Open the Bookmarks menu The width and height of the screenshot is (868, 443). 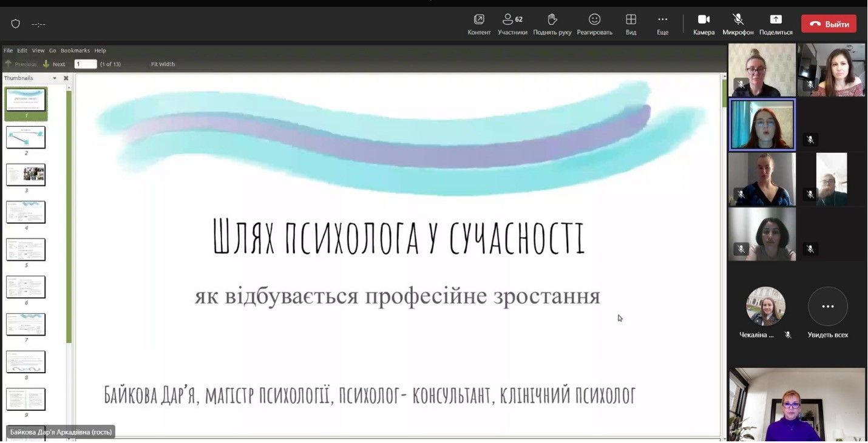point(75,50)
